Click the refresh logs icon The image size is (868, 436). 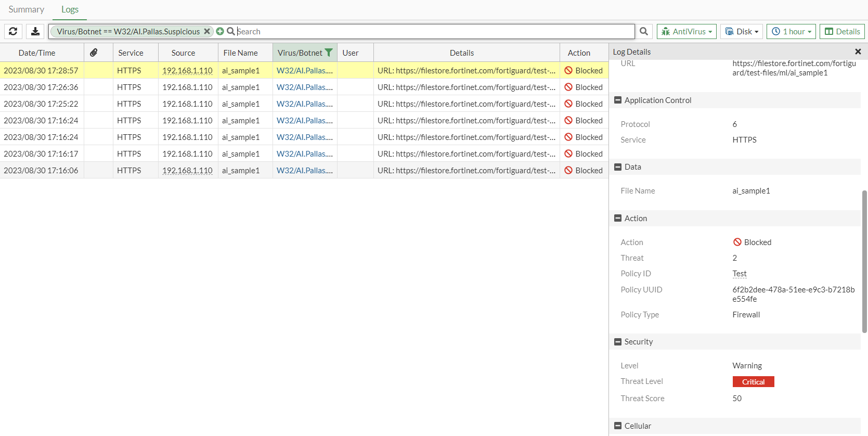(13, 31)
